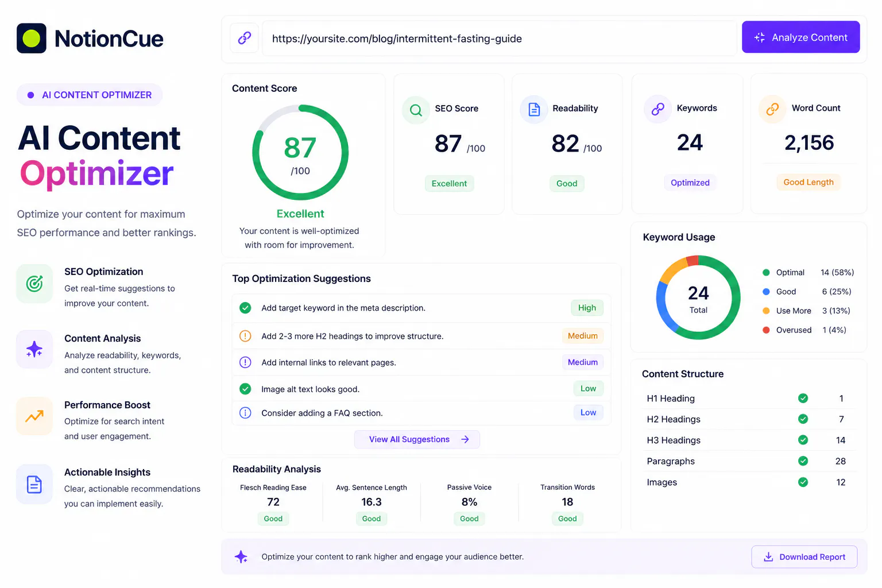Click the Word Count chain icon

pos(773,109)
